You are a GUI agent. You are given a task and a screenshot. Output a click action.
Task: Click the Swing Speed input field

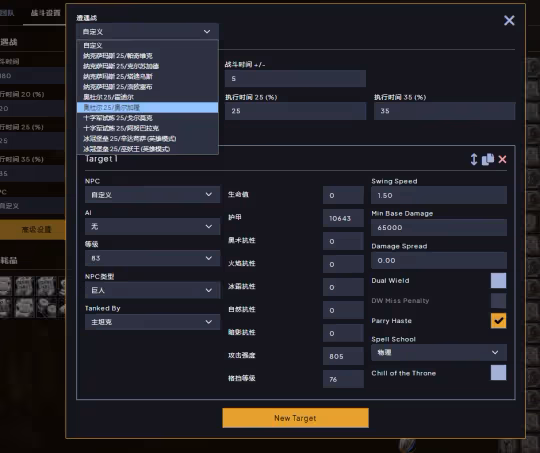(439, 195)
